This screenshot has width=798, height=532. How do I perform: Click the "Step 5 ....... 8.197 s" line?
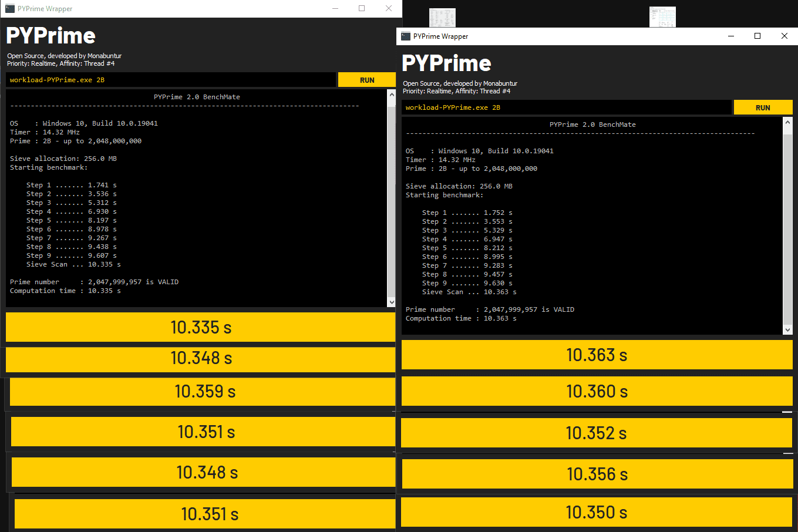72,220
